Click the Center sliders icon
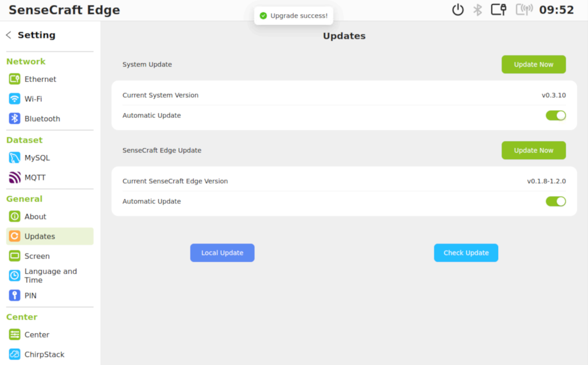This screenshot has width=588, height=365. tap(15, 334)
